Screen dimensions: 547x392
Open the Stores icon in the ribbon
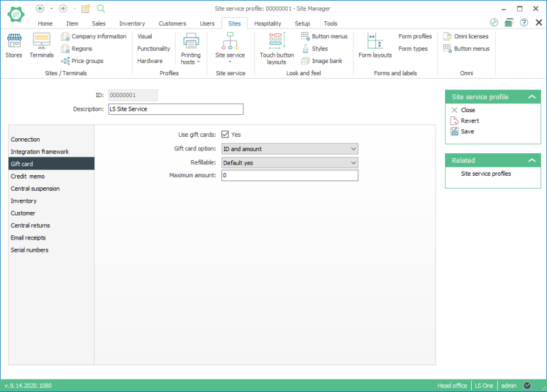14,45
